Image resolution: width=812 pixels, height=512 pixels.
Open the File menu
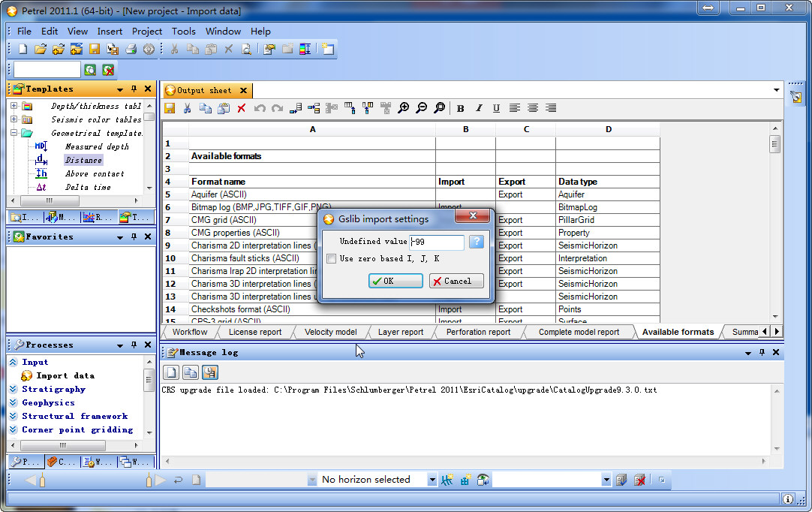point(24,31)
